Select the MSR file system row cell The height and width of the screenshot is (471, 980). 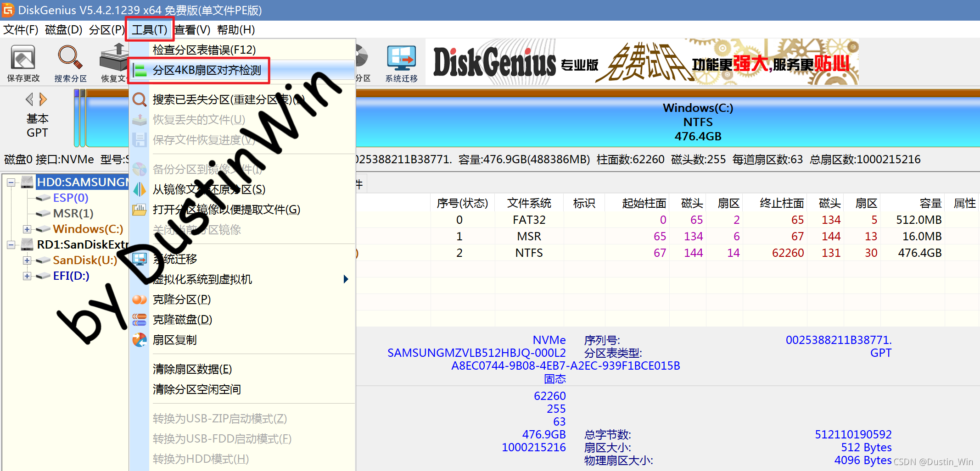[x=529, y=236]
